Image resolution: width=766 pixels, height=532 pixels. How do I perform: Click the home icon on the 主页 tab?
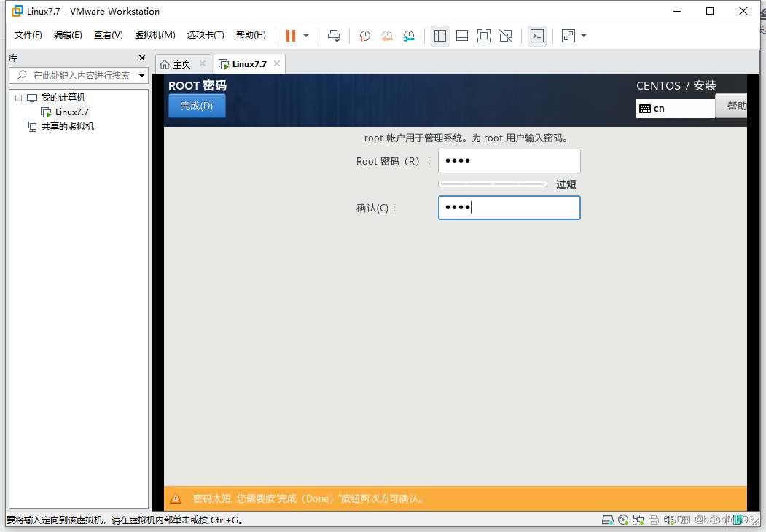click(x=165, y=64)
